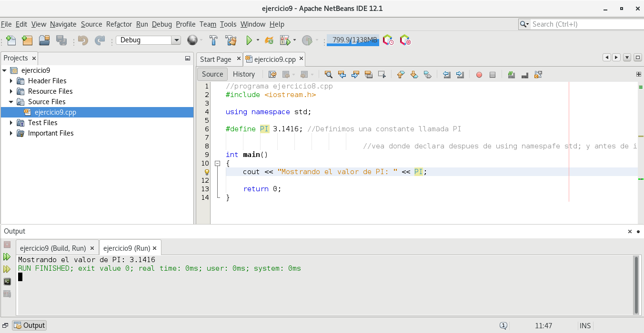
Task: Click the New File toolbar icon
Action: (11, 40)
